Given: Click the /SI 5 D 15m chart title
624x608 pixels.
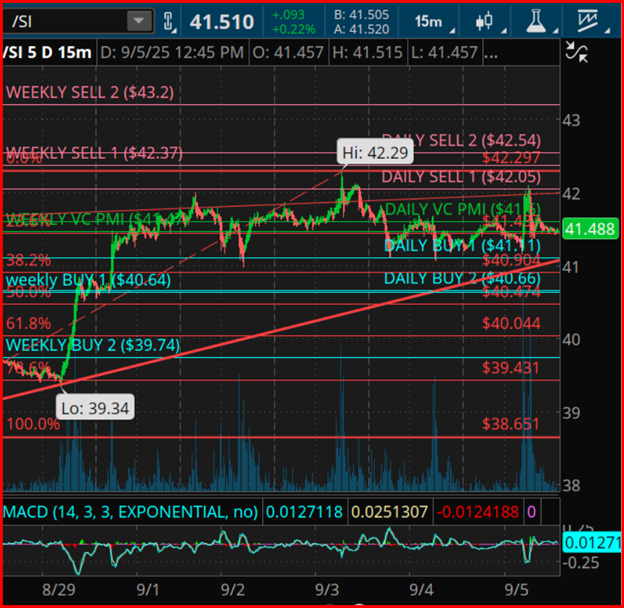Looking at the screenshot, I should coord(47,52).
